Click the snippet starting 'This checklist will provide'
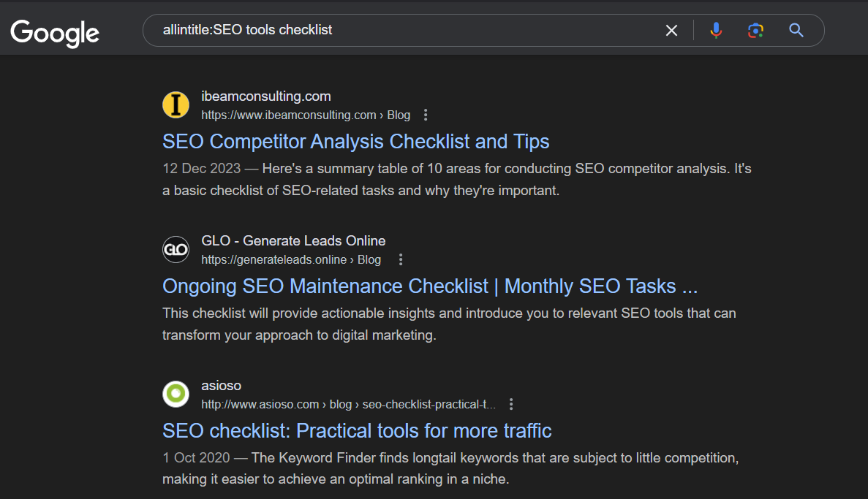The height and width of the screenshot is (499, 868). click(x=449, y=324)
